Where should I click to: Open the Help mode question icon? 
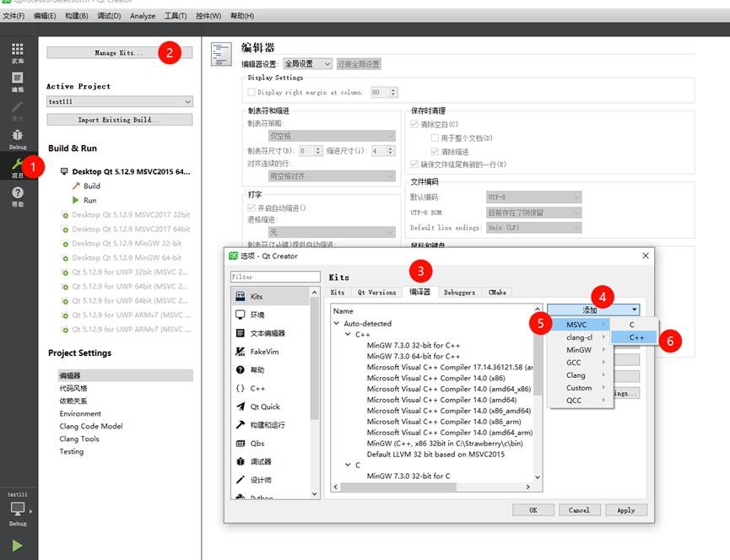17,192
